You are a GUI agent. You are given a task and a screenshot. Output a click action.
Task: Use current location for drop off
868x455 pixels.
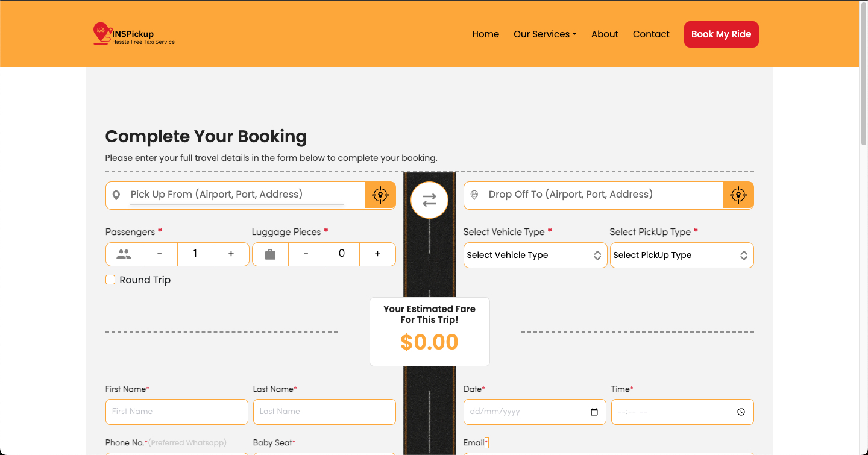click(x=738, y=195)
